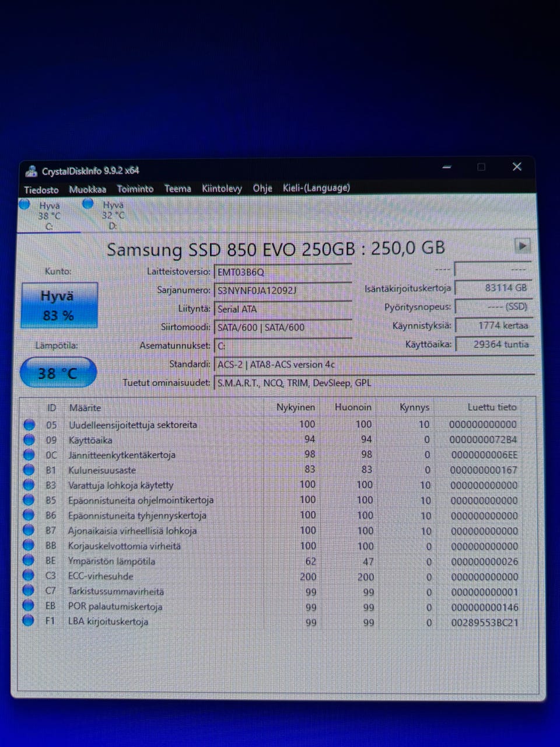Click the Huonoin column header

pos(353,407)
